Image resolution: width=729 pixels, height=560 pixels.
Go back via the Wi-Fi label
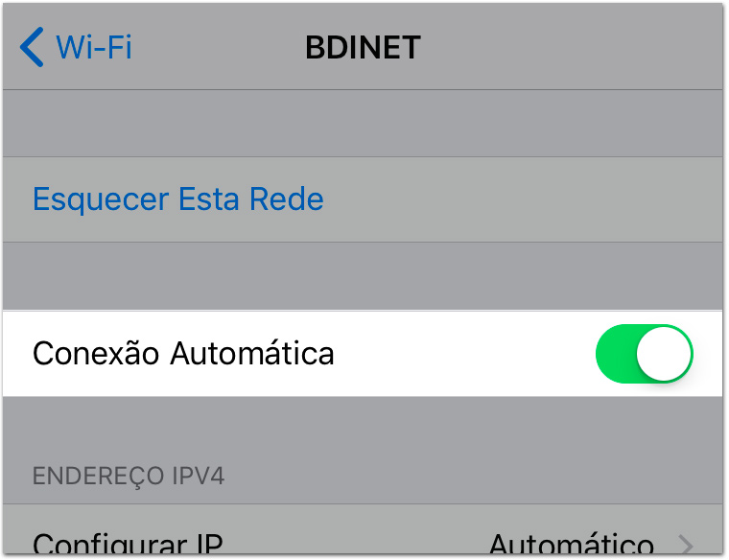coord(94,47)
